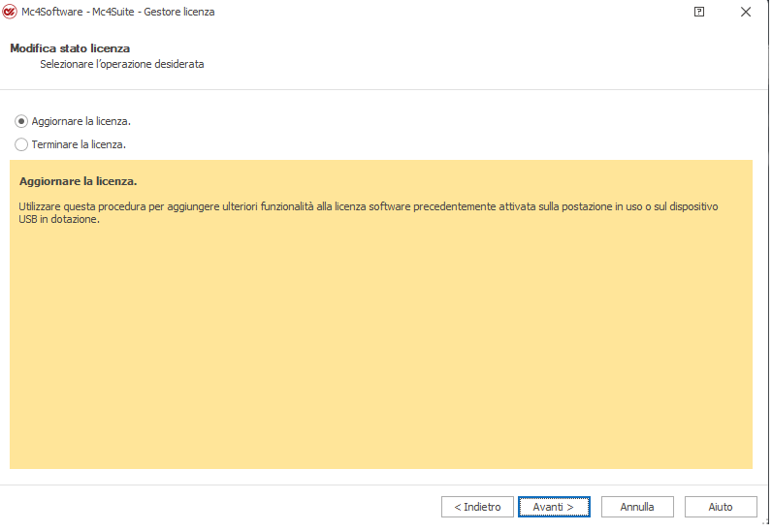Select the 'Aggiornare la licenza' radio button
The width and height of the screenshot is (772, 532).
[21, 121]
